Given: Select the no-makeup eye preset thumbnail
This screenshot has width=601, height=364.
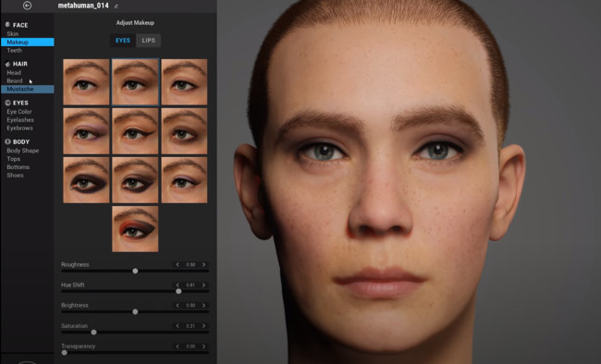Looking at the screenshot, I should (x=86, y=82).
